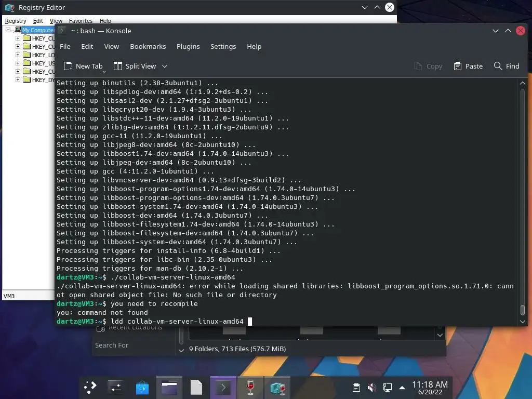Click the Split View toolbar button
This screenshot has width=532, height=399.
[x=135, y=66]
